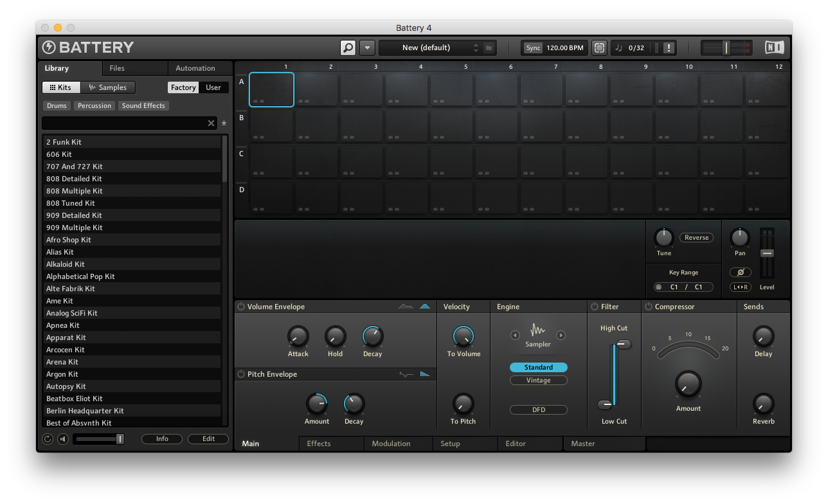This screenshot has height=504, width=828.
Task: Select the highlighted cell A1
Action: click(x=271, y=89)
